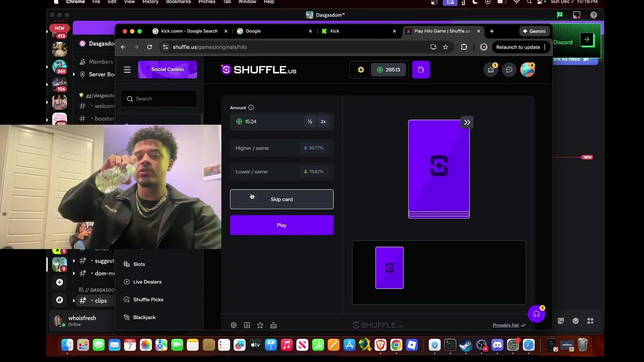Click the purple Play button

[x=282, y=225]
